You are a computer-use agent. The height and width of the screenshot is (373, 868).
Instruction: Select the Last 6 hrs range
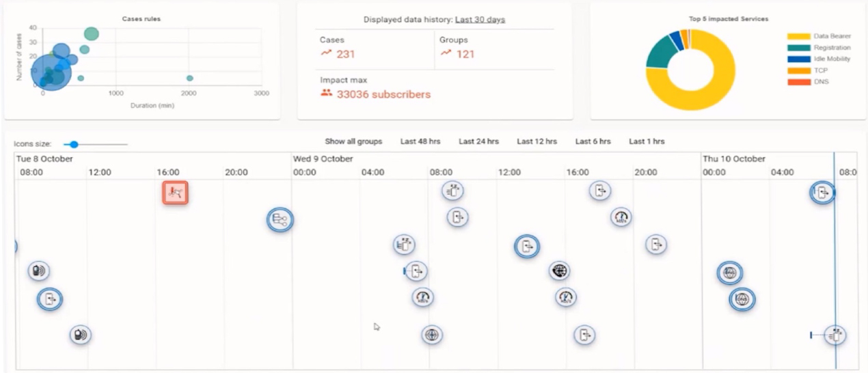(593, 141)
